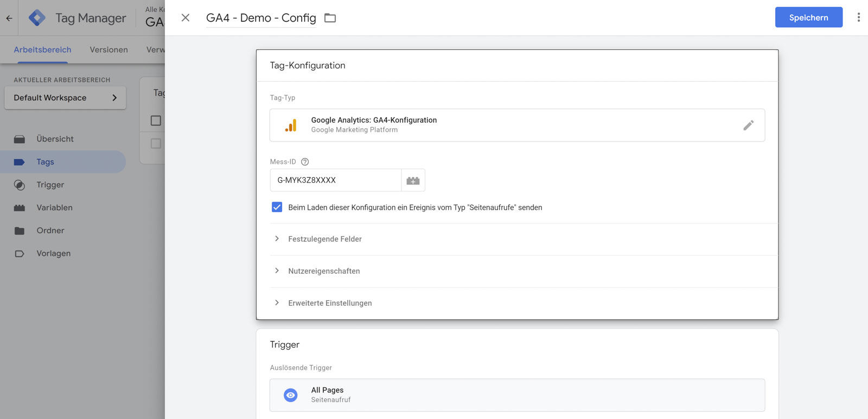Click the Google Analytics bar chart icon
This screenshot has width=868, height=419.
pos(291,125)
